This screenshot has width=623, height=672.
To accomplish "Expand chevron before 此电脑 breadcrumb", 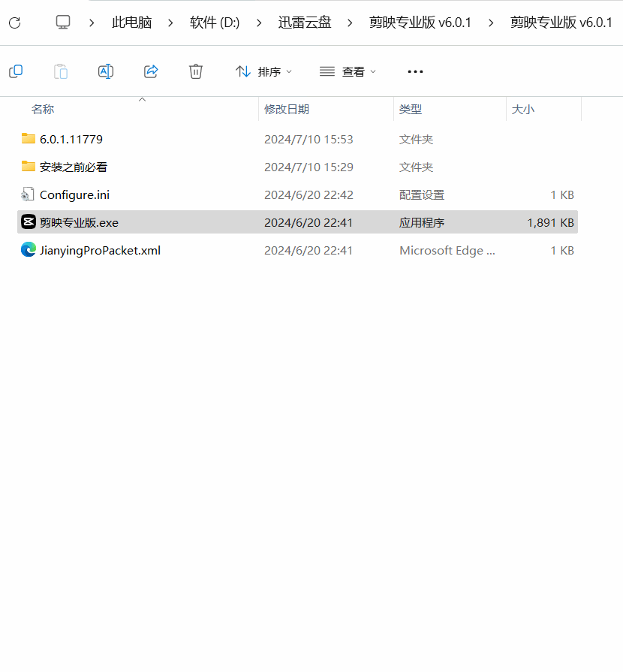I will point(92,23).
